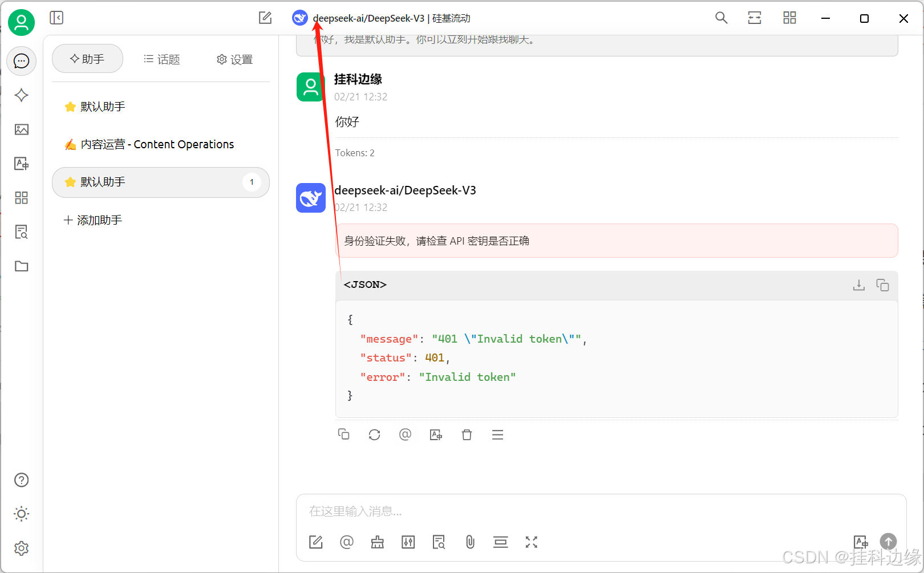Screen dimensions: 924x573
Task: Choose knowledge base in the input toolbar
Action: point(439,542)
